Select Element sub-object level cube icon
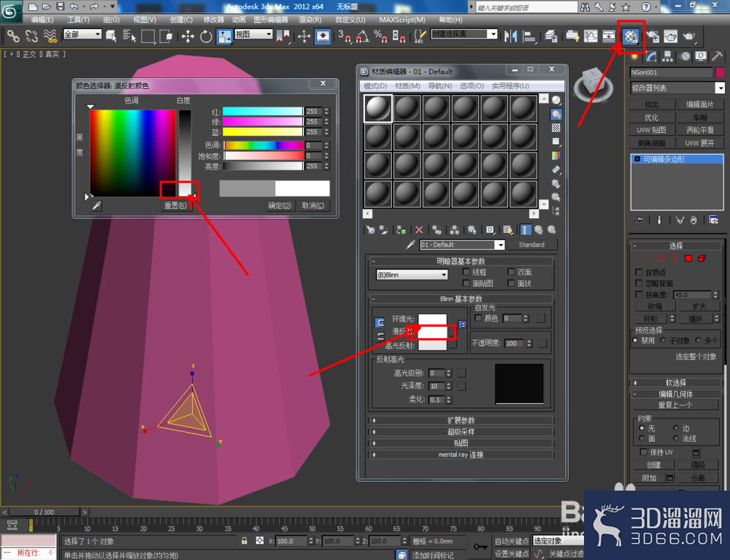Image resolution: width=730 pixels, height=560 pixels. (702, 258)
